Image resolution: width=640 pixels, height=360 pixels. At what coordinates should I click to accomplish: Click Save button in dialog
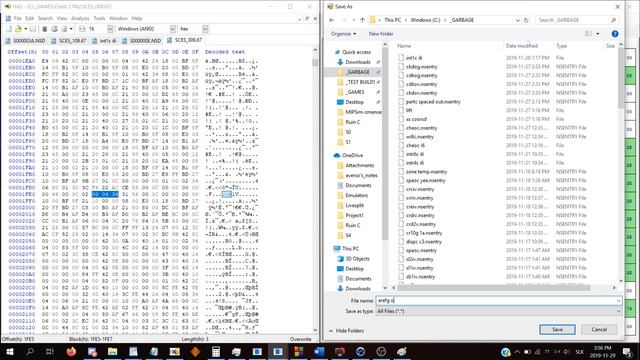tap(557, 329)
